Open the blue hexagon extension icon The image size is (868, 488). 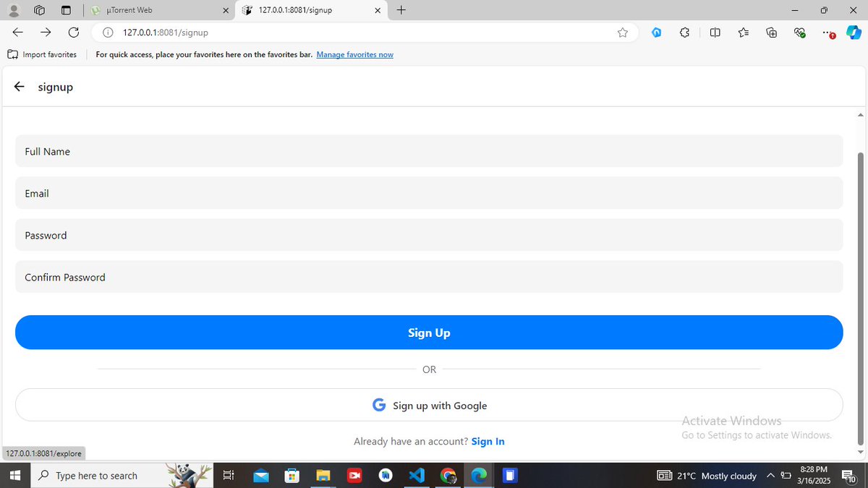tap(657, 32)
